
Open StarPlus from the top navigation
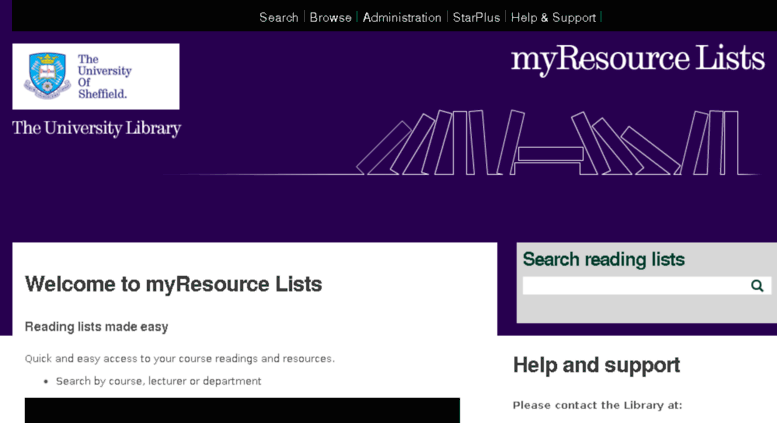[x=476, y=17]
